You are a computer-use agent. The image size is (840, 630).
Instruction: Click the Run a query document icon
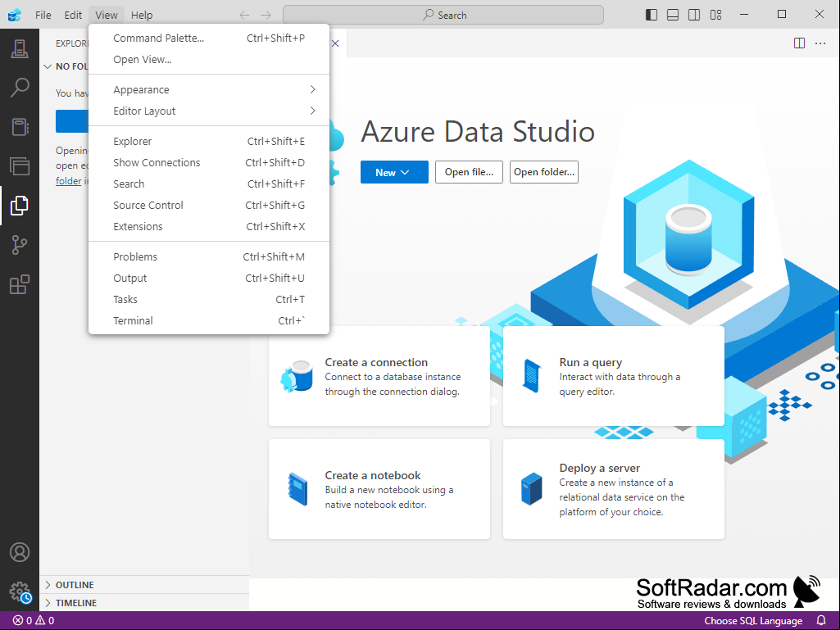531,376
